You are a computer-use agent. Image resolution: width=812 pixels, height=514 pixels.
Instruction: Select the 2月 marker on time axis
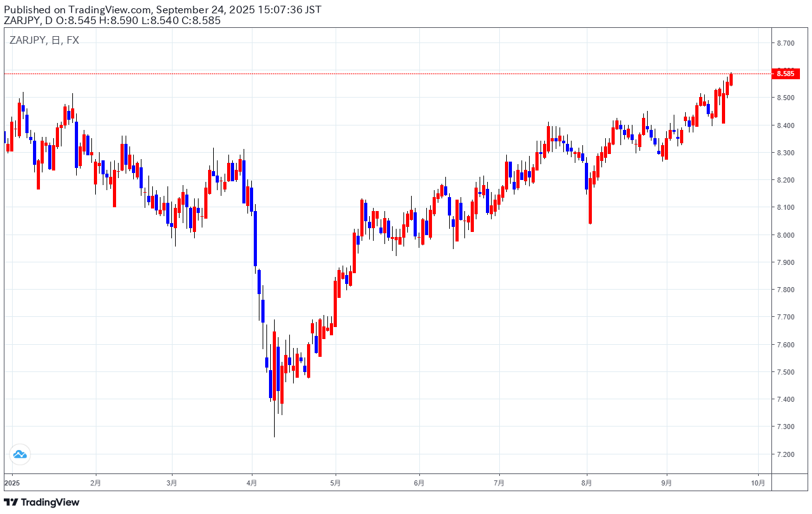(95, 483)
